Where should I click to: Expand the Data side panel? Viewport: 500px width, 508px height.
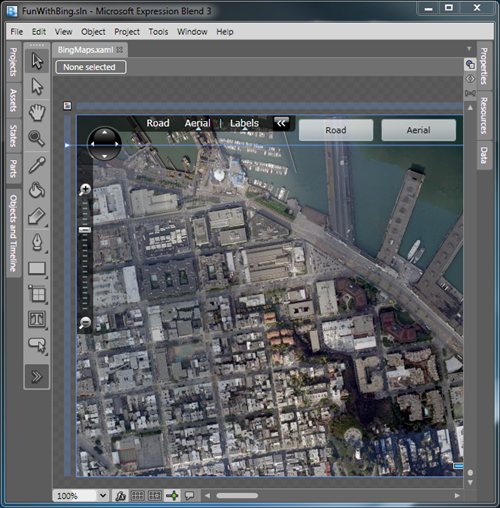pos(484,155)
